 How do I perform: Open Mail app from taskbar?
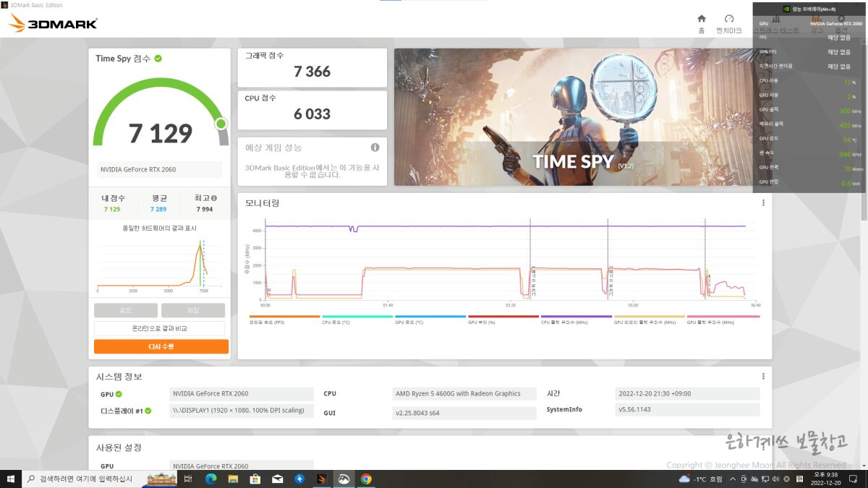coord(277,479)
